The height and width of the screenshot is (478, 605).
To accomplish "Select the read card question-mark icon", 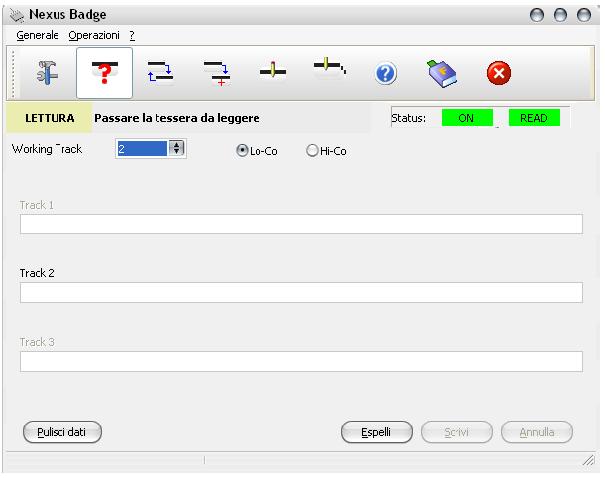I will (105, 73).
